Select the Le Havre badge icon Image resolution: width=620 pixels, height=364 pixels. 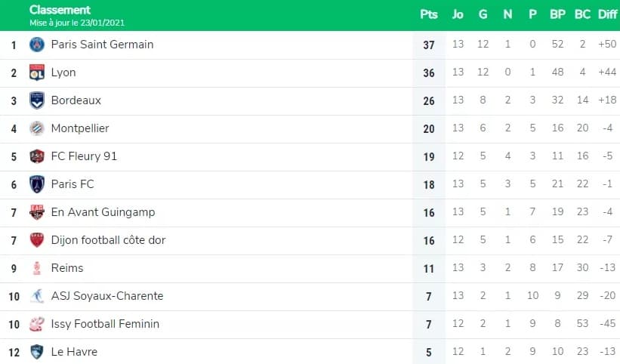tap(37, 352)
